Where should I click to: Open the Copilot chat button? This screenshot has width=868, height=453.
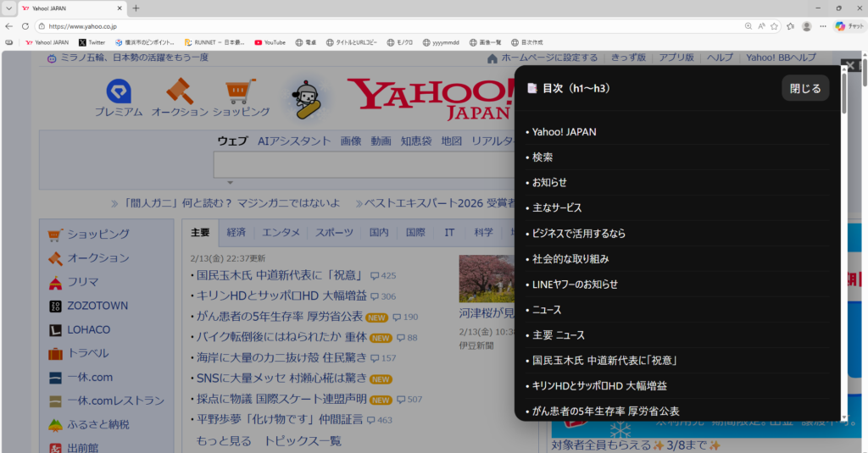(x=850, y=26)
